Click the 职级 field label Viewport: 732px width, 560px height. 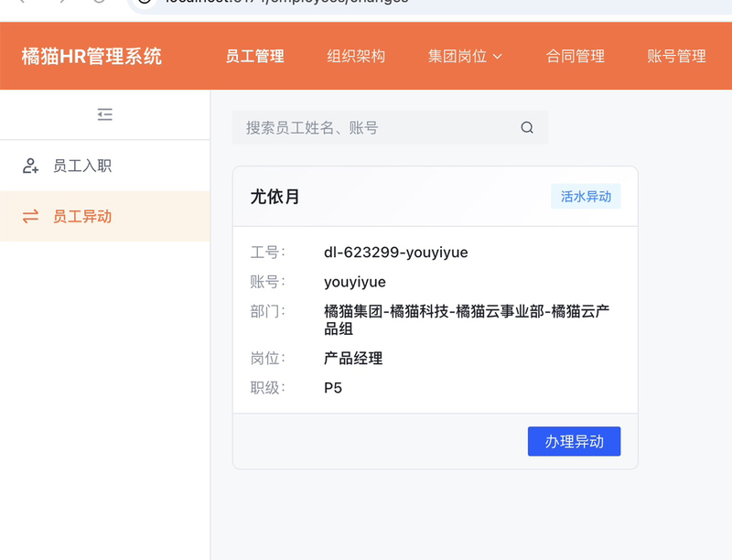pos(267,388)
